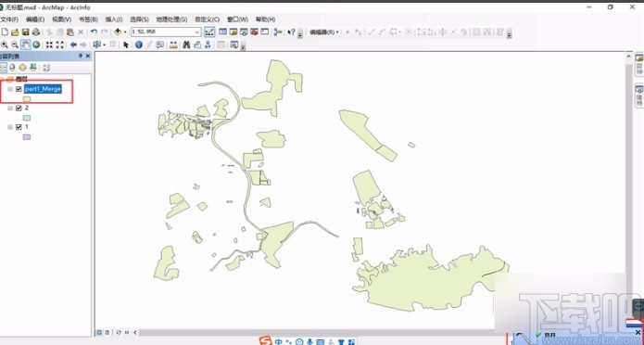The image size is (644, 345).
Task: Save the map with floppy disk icon
Action: tap(25, 32)
